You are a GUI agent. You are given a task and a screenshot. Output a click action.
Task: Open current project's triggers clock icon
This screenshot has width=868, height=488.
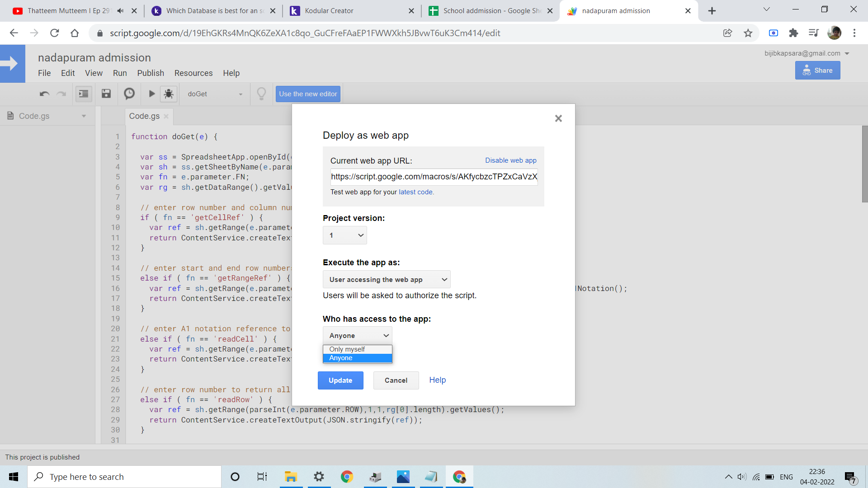pos(129,94)
